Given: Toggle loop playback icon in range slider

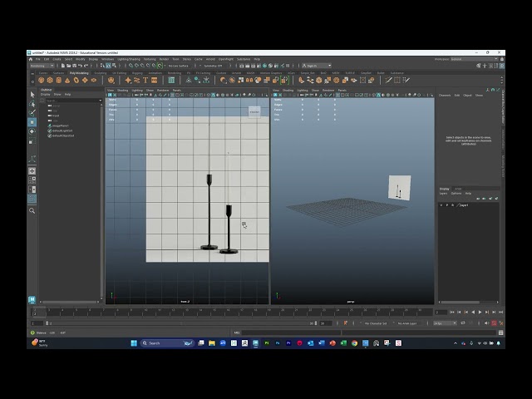Looking at the screenshot, I should (x=463, y=323).
